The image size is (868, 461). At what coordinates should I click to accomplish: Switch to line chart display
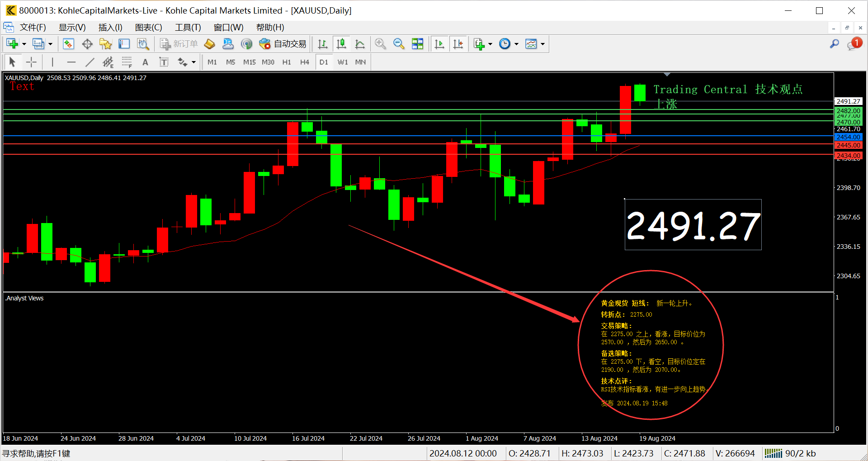pos(360,44)
